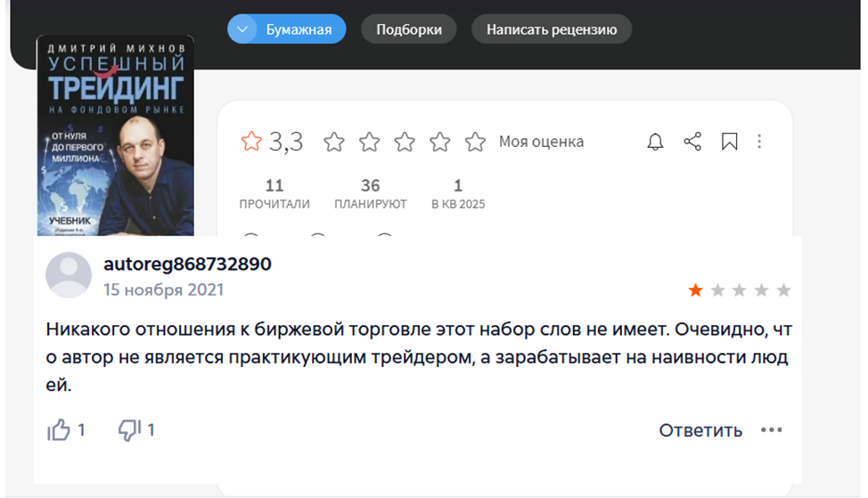
Task: Open the autoreg868732890 user profile name
Action: 188,264
